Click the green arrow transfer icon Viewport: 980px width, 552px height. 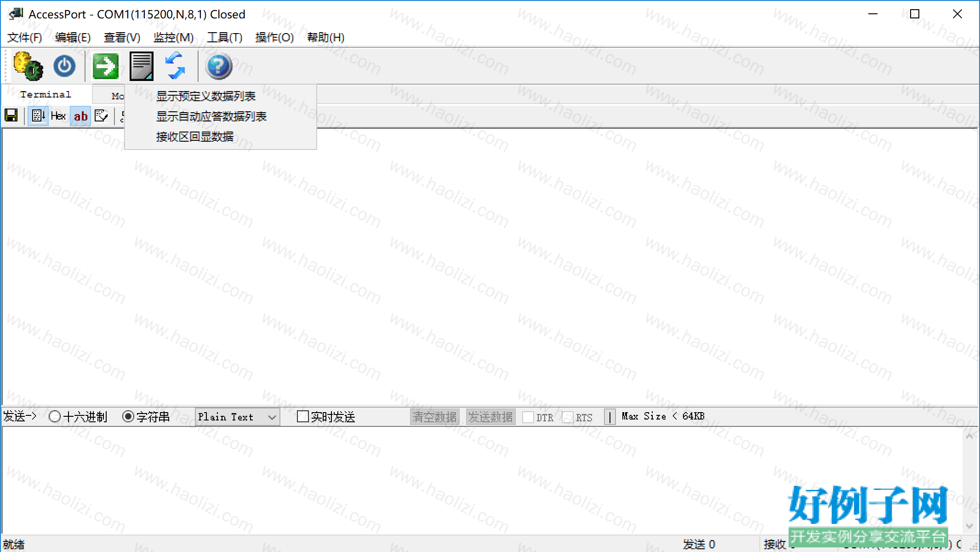pyautogui.click(x=105, y=66)
